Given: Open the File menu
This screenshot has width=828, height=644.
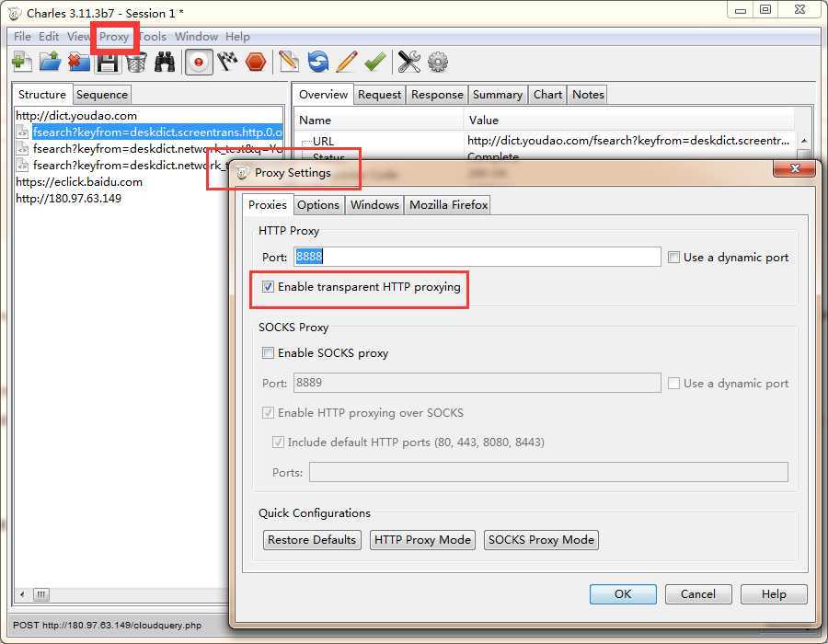Looking at the screenshot, I should coord(22,37).
